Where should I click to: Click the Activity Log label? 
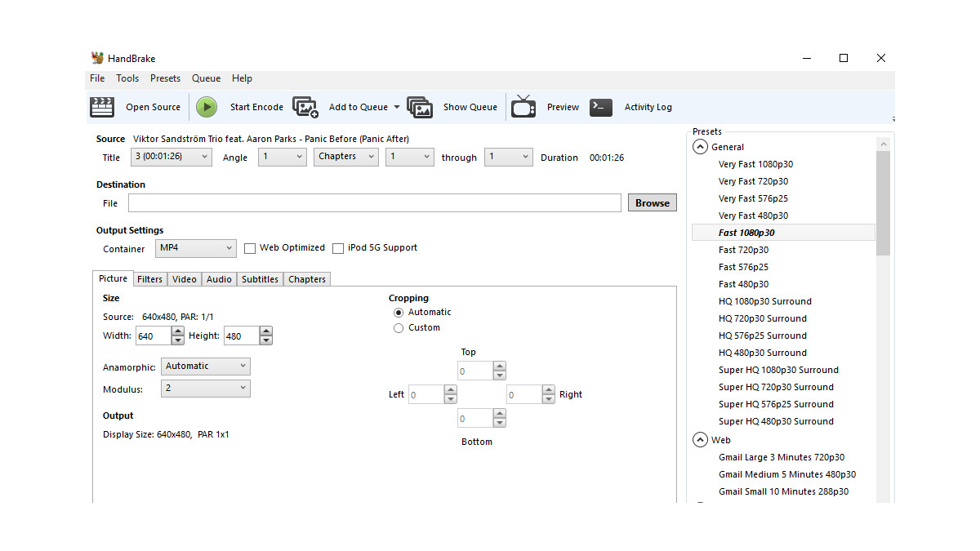[648, 107]
